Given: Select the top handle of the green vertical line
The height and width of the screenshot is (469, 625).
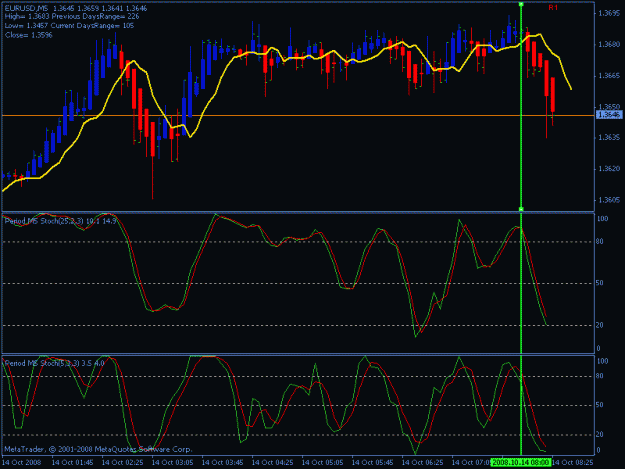Looking at the screenshot, I should click(x=521, y=4).
